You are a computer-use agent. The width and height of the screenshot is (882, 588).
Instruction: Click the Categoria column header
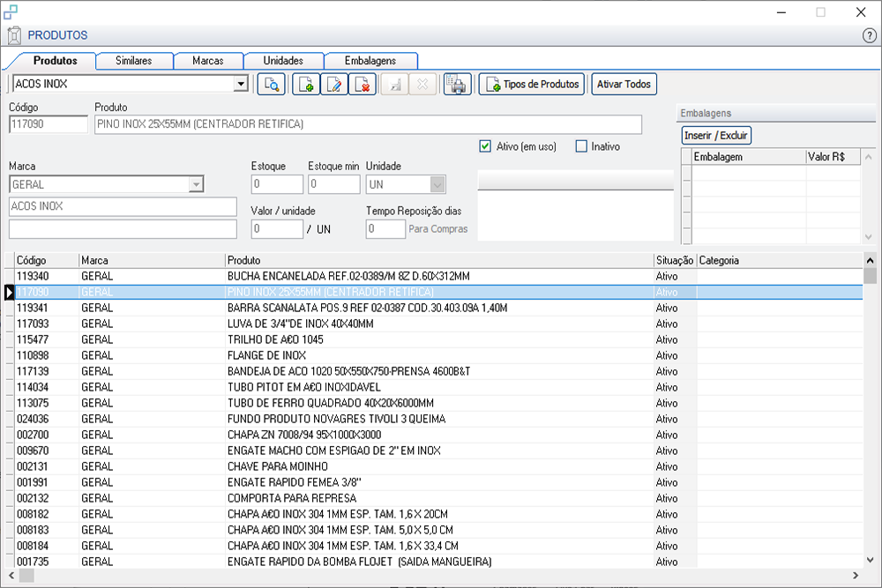point(780,260)
